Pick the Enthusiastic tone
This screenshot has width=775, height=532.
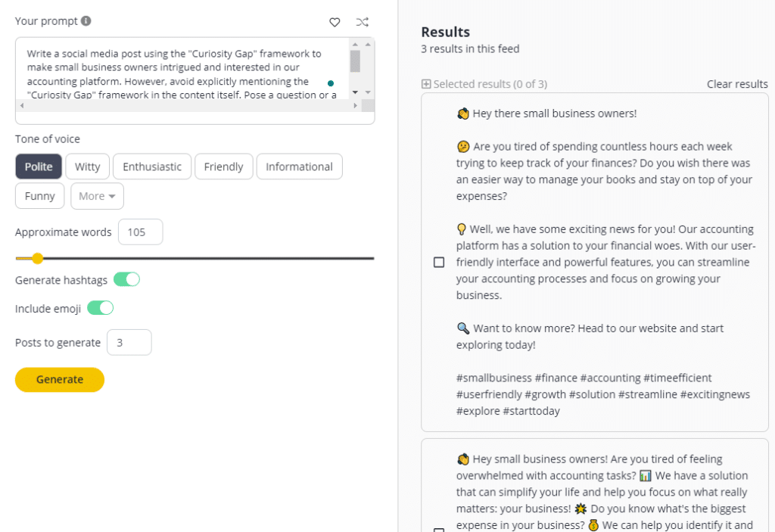click(x=152, y=166)
